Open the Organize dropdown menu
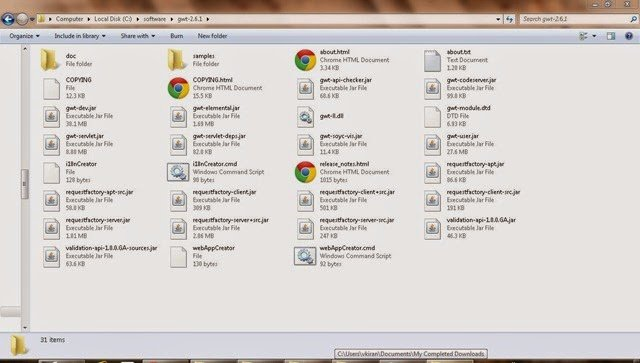The width and height of the screenshot is (640, 363). pos(24,36)
